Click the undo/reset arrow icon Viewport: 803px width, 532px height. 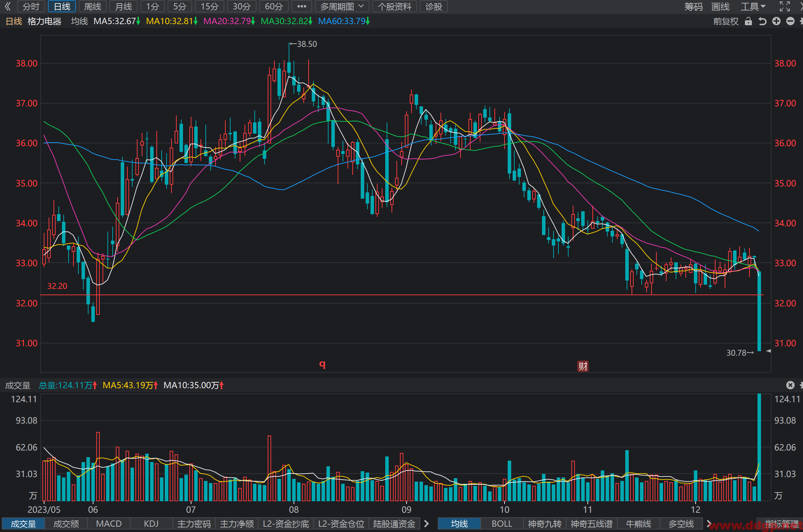coord(762,21)
